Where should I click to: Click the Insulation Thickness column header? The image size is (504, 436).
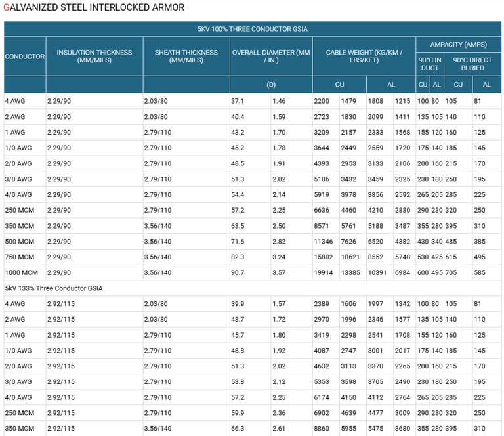tap(94, 56)
